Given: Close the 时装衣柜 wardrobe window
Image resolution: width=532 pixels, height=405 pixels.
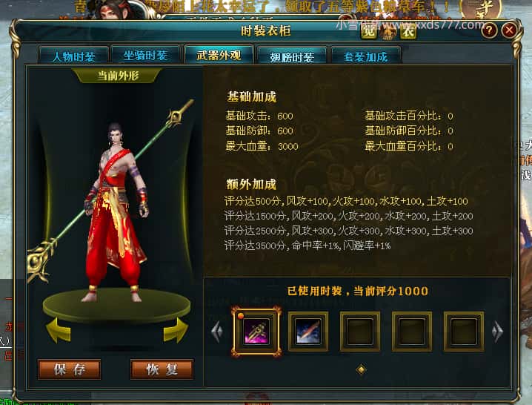Looking at the screenshot, I should [x=509, y=30].
